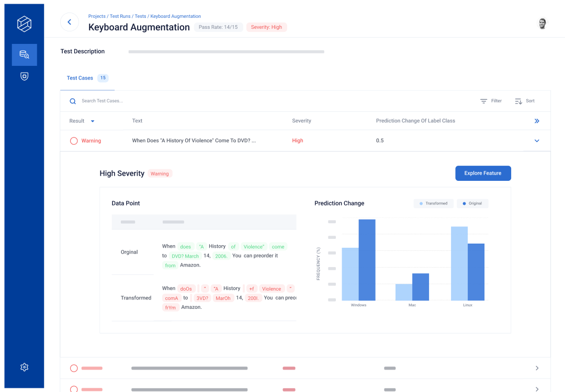Open settings gear in sidebar
The width and height of the screenshot is (565, 392).
click(24, 367)
